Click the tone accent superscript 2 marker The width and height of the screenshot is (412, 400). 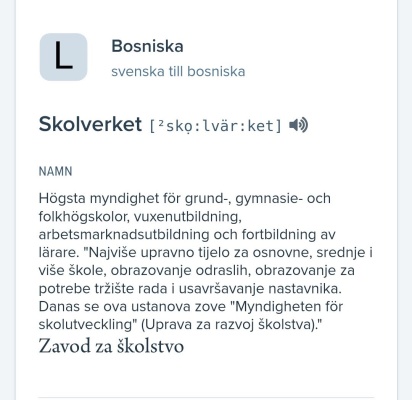click(x=161, y=123)
